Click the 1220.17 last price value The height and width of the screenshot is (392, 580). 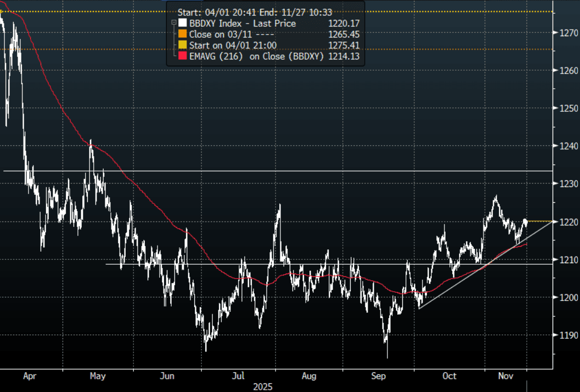point(344,24)
